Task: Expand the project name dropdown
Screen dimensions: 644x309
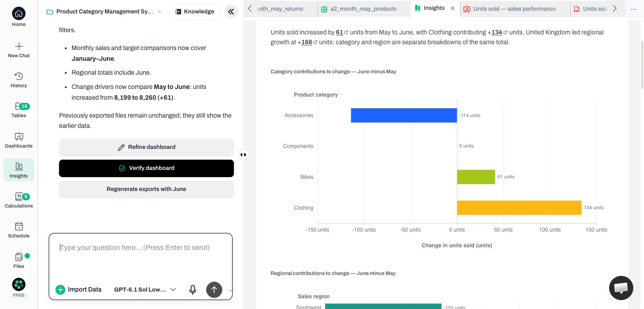Action: click(x=160, y=12)
